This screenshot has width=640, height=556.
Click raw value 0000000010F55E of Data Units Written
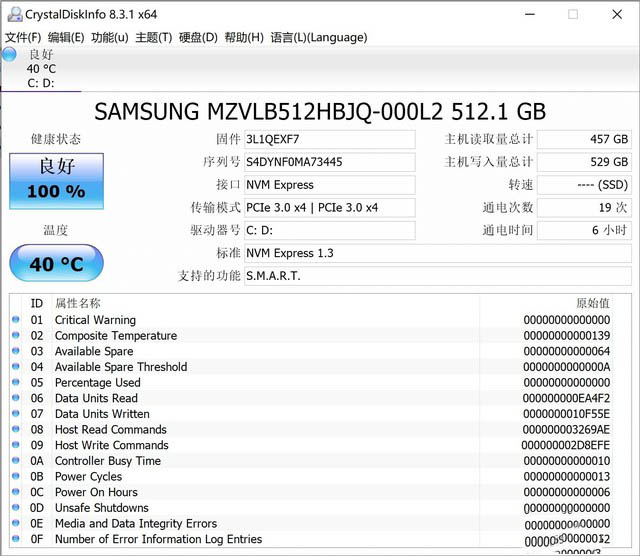click(567, 414)
